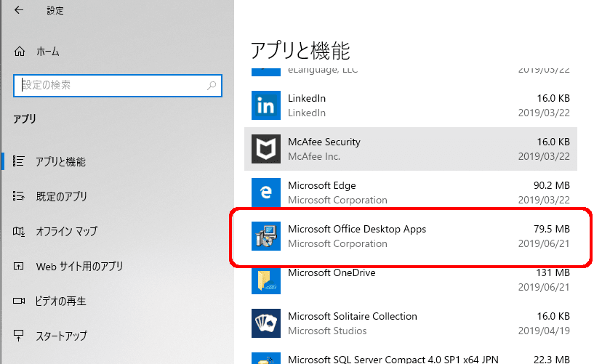Viewport: 610px width, 364px height.
Task: Click the offline map icon in sidebar
Action: (x=18, y=231)
